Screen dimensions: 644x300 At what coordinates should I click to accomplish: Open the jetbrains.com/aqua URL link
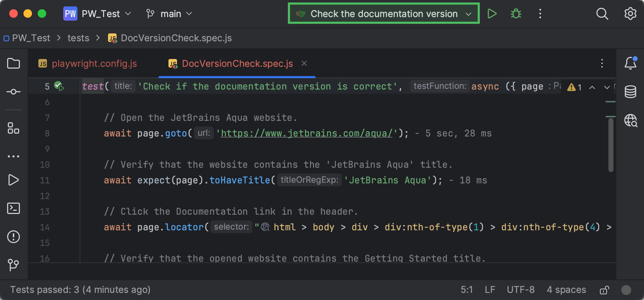point(307,133)
